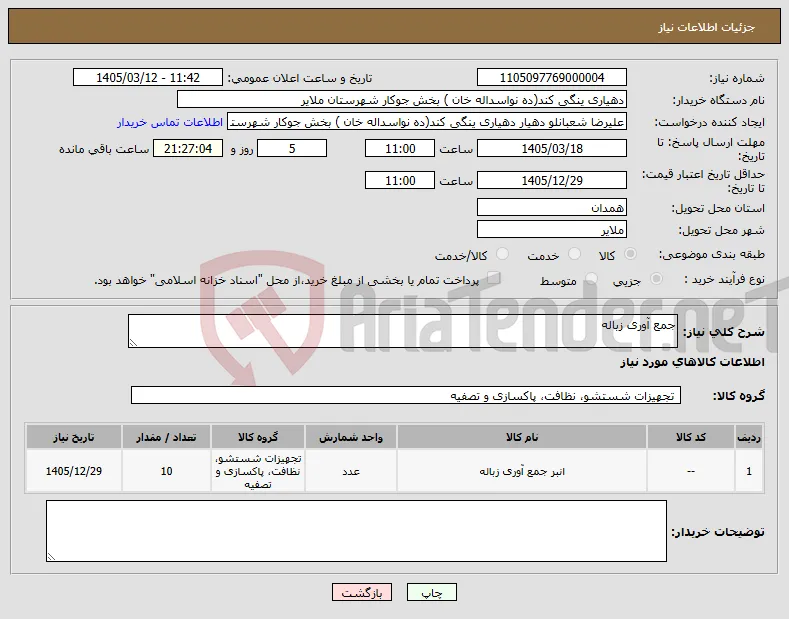Click the resize handle of description textarea
789x619 pixels.
click(133, 343)
